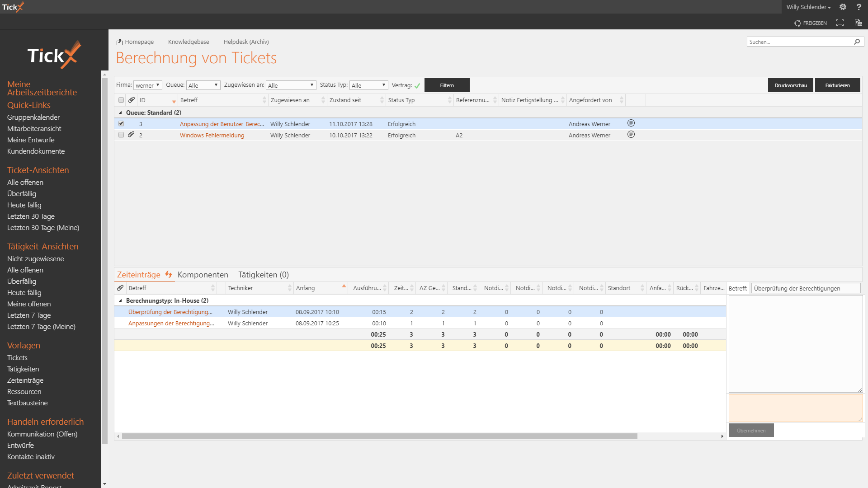Open Anpassungen der Berechtigung... time entry
The image size is (868, 488).
(x=171, y=323)
